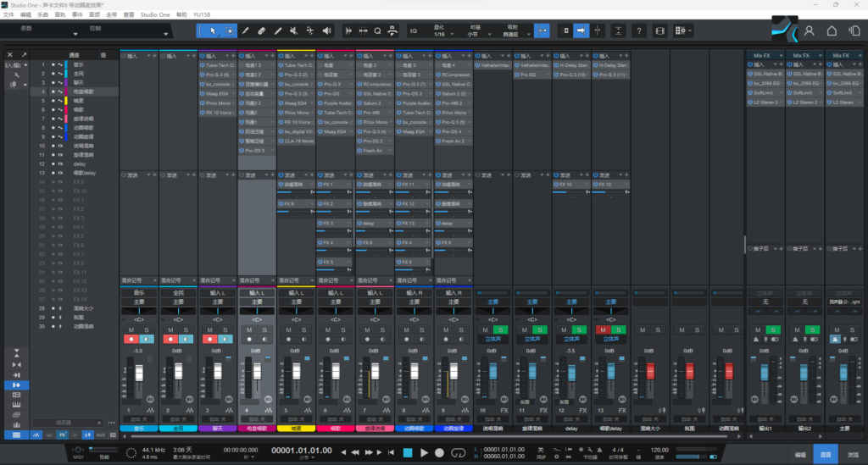Select the Paint (pencil) tool
The height and width of the screenshot is (465, 868).
tap(245, 30)
